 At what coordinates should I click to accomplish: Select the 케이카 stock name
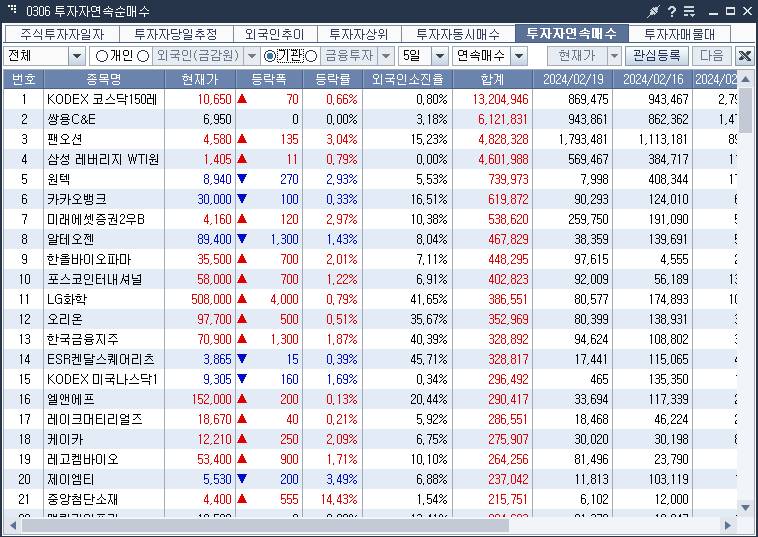point(65,439)
